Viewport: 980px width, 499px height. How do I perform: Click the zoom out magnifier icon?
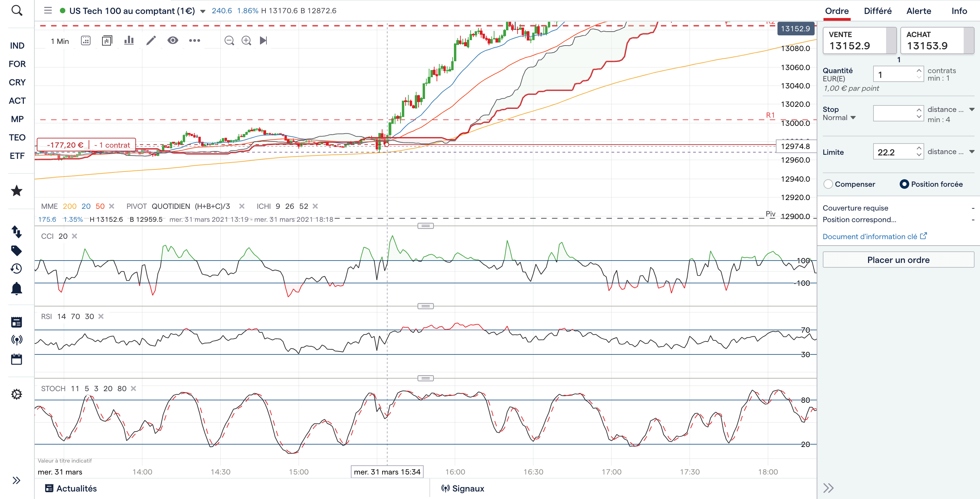click(229, 40)
